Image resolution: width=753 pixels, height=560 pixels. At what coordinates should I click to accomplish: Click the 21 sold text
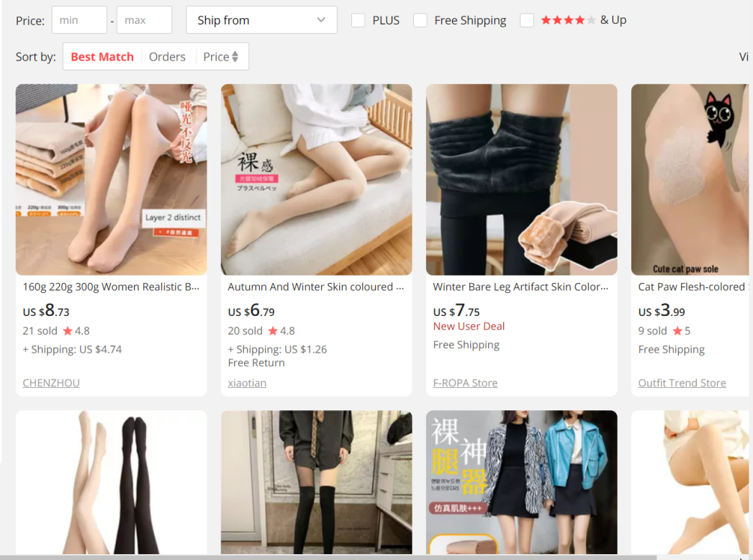40,331
